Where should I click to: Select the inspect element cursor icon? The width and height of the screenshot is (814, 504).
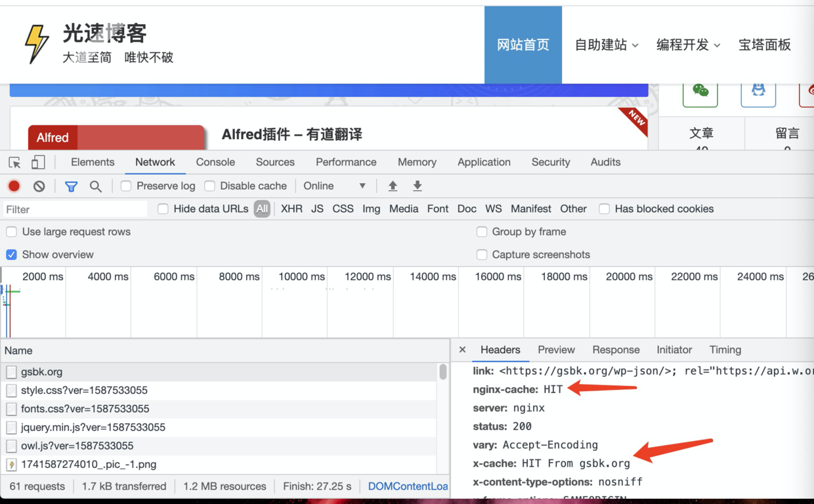pyautogui.click(x=14, y=161)
